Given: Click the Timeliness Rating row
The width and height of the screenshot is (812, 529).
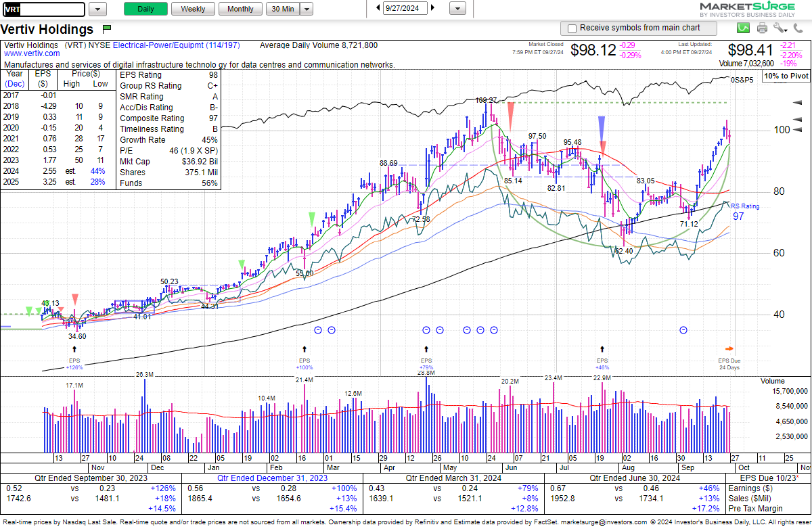Looking at the screenshot, I should [x=169, y=129].
